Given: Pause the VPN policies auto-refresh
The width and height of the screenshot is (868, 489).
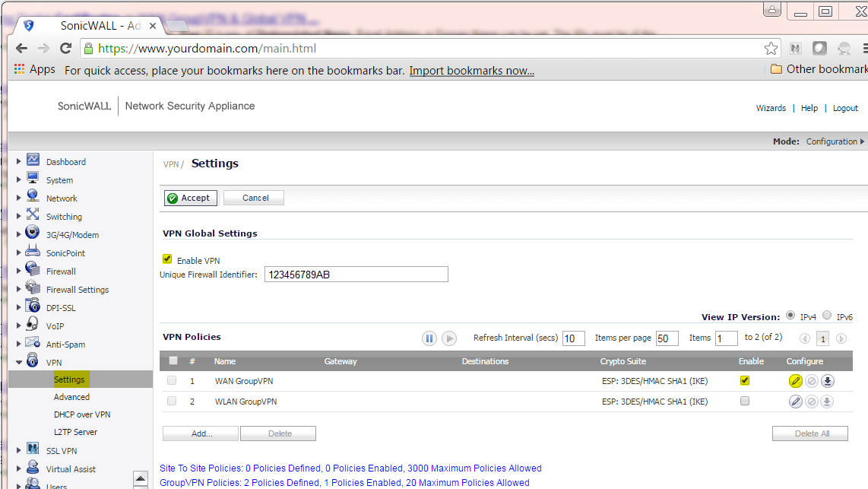Looking at the screenshot, I should coord(429,338).
